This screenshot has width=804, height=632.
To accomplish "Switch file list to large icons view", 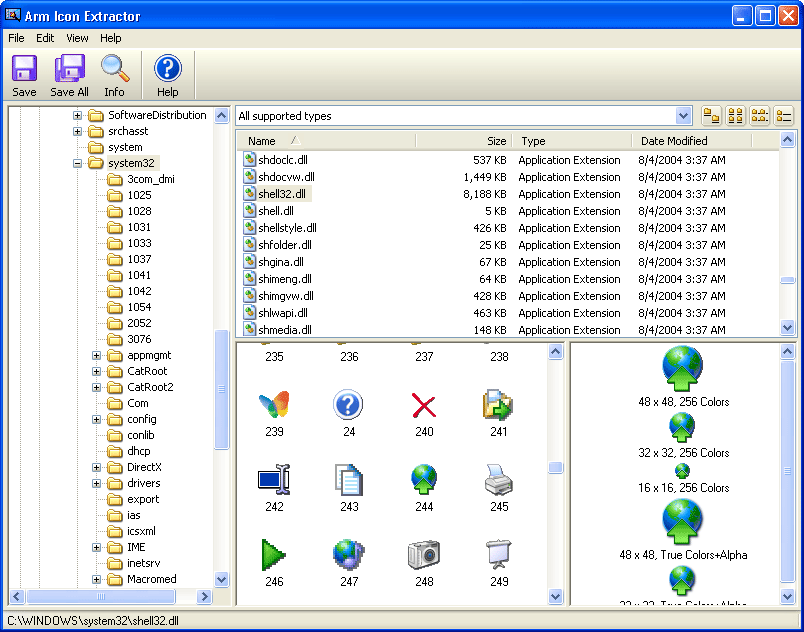I will [735, 115].
